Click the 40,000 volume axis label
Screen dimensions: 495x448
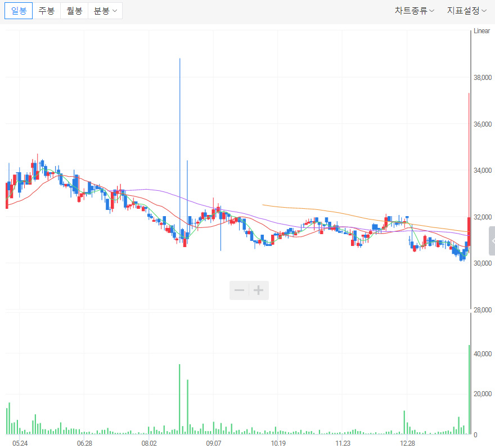coord(483,354)
